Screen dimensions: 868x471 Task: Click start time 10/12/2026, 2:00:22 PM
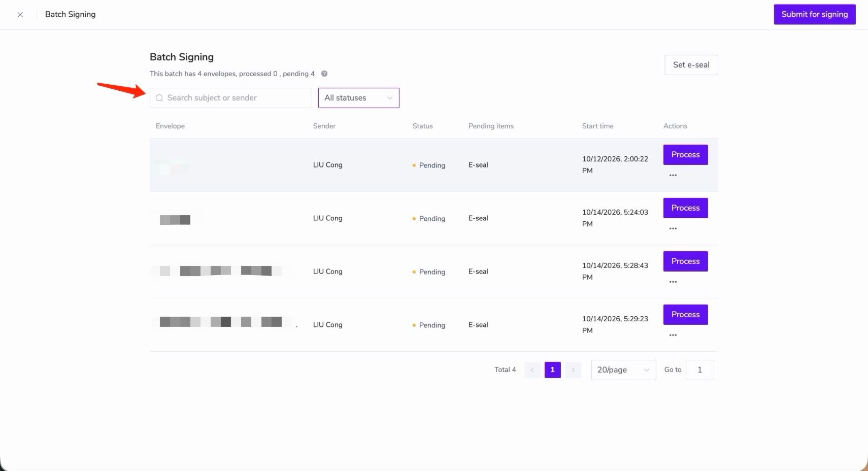click(x=615, y=165)
